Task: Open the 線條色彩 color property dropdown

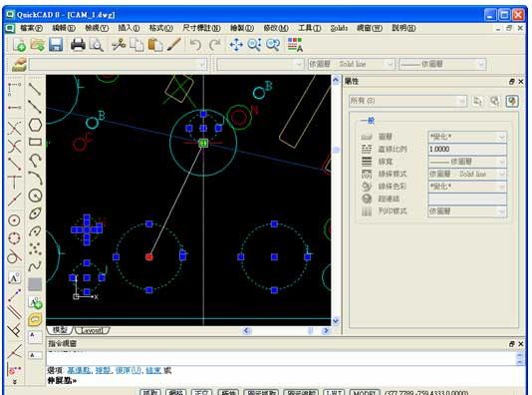Action: click(x=467, y=187)
